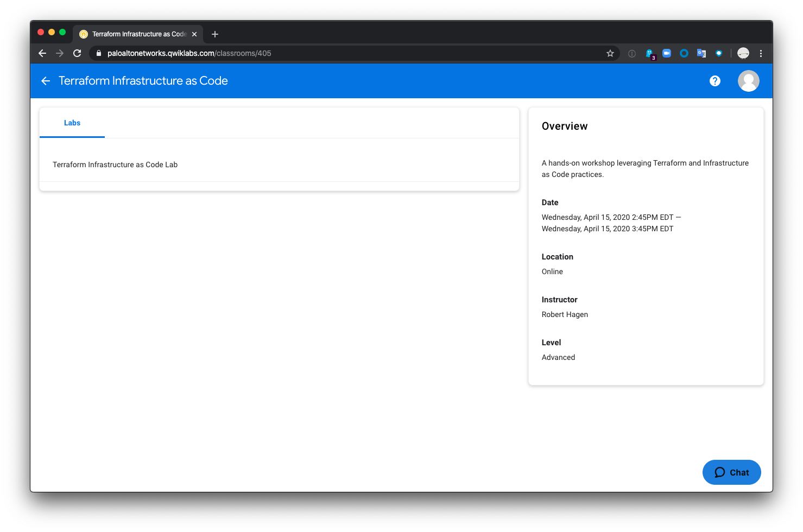Open the help question mark icon
The width and height of the screenshot is (803, 532).
point(715,81)
